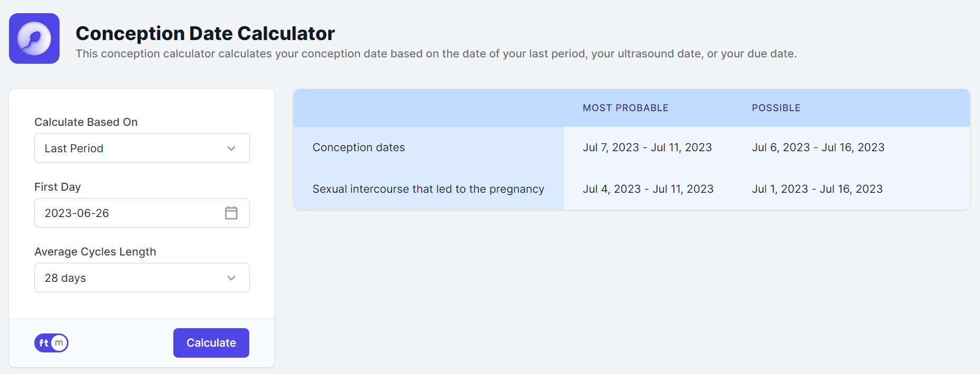Toggle the ft/m unit switch
Screen dimensions: 980x374
[x=51, y=343]
